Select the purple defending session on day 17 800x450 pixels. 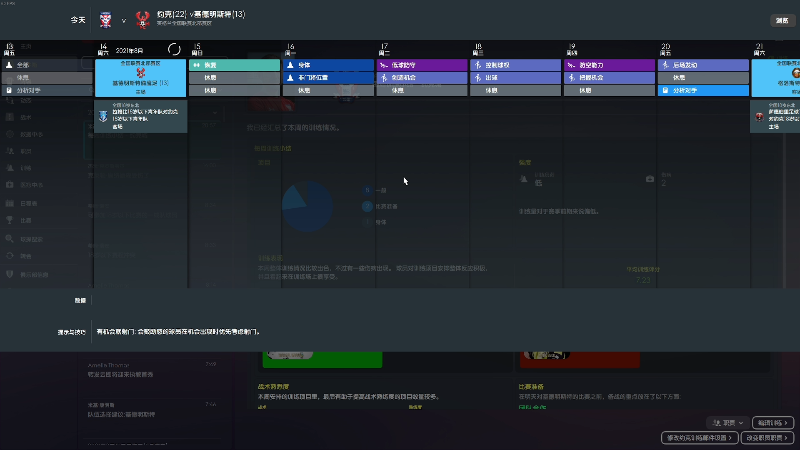pyautogui.click(x=422, y=65)
